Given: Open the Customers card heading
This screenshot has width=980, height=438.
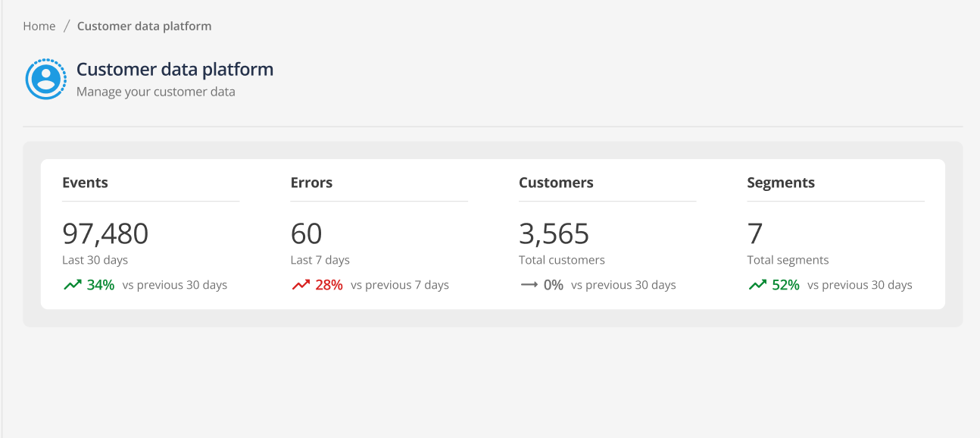Looking at the screenshot, I should tap(556, 183).
